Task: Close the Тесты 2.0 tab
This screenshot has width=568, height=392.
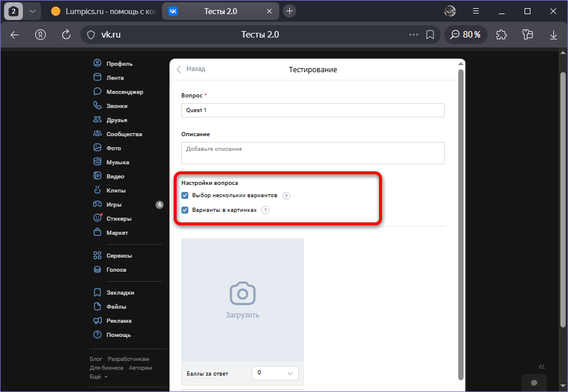Action: pyautogui.click(x=269, y=12)
